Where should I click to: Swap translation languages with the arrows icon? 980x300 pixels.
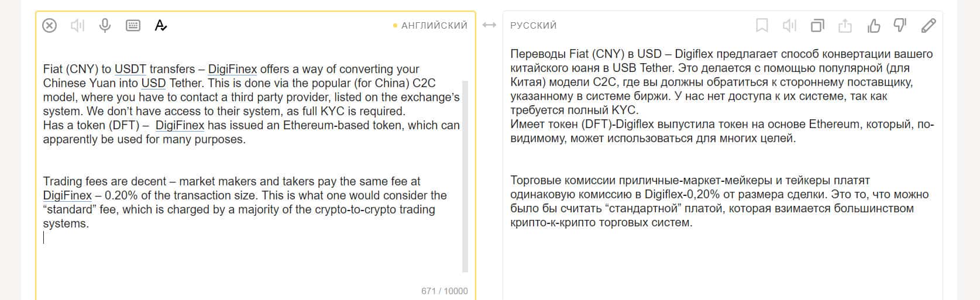(489, 25)
